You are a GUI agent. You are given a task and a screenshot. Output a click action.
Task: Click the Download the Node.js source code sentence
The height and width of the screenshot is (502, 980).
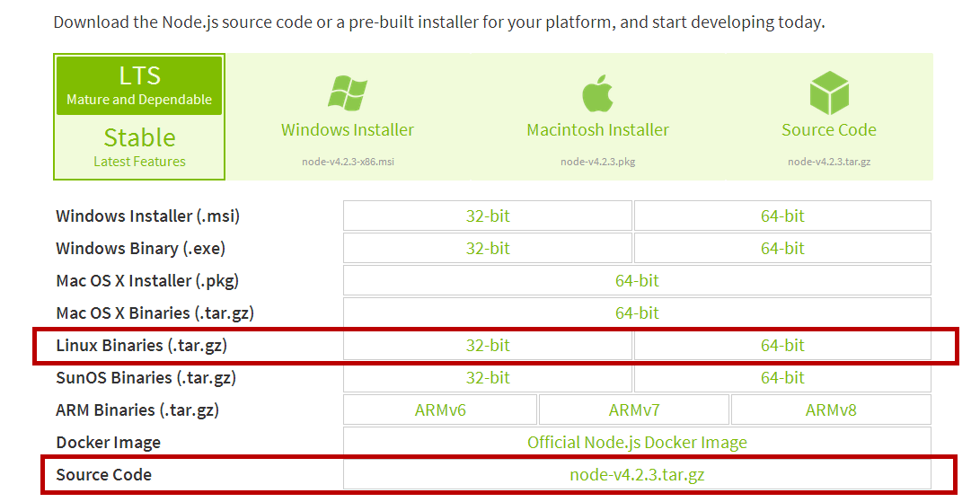(438, 22)
